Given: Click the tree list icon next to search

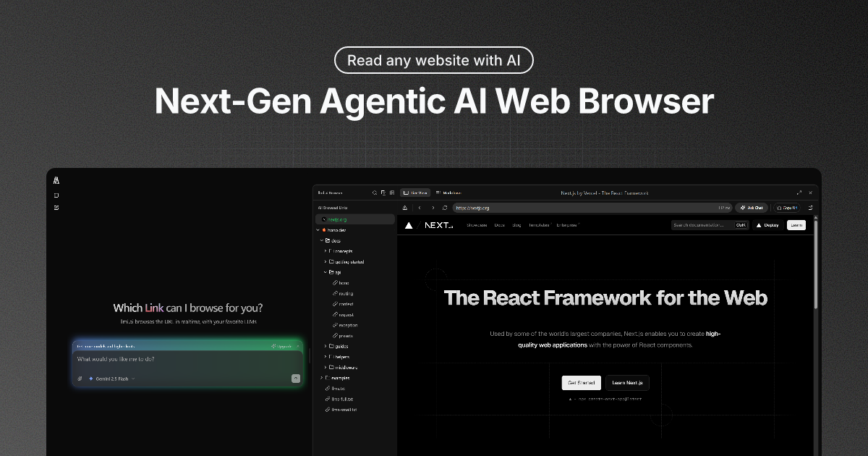Looking at the screenshot, I should point(383,193).
